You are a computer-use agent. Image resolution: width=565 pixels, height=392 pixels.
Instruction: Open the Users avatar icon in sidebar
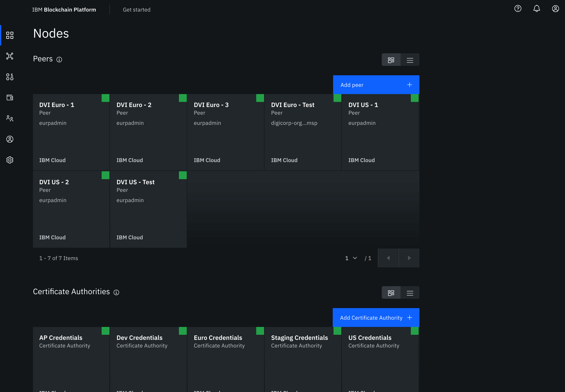[x=10, y=139]
